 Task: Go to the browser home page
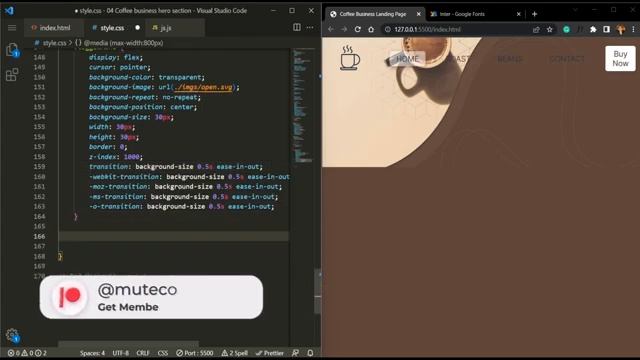(371, 29)
